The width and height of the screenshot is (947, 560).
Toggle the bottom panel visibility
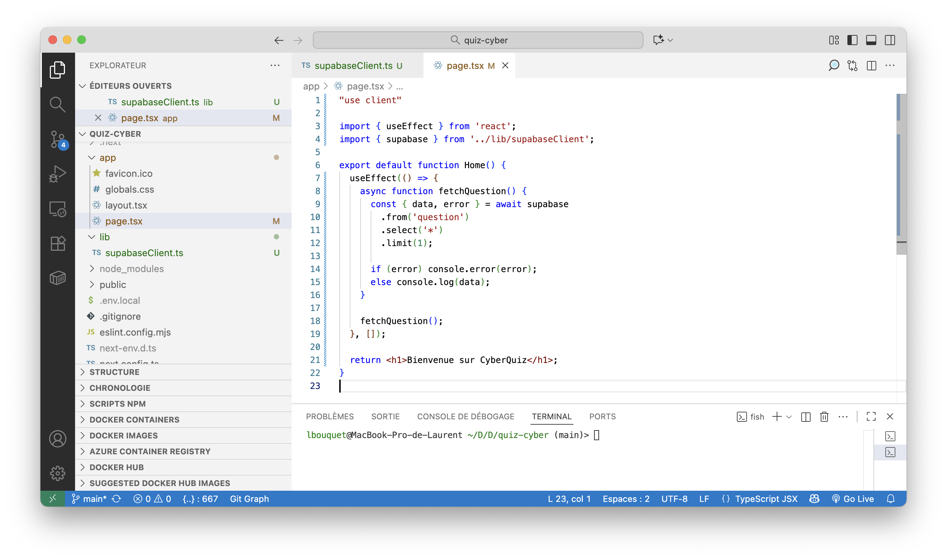click(x=871, y=40)
